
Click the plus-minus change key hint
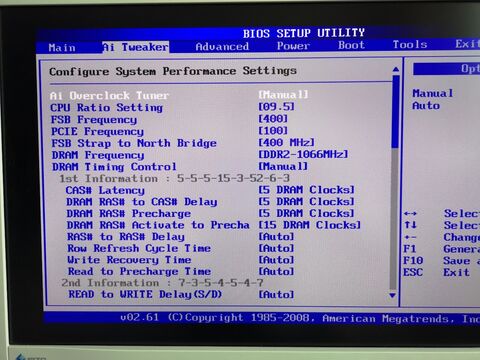point(410,237)
